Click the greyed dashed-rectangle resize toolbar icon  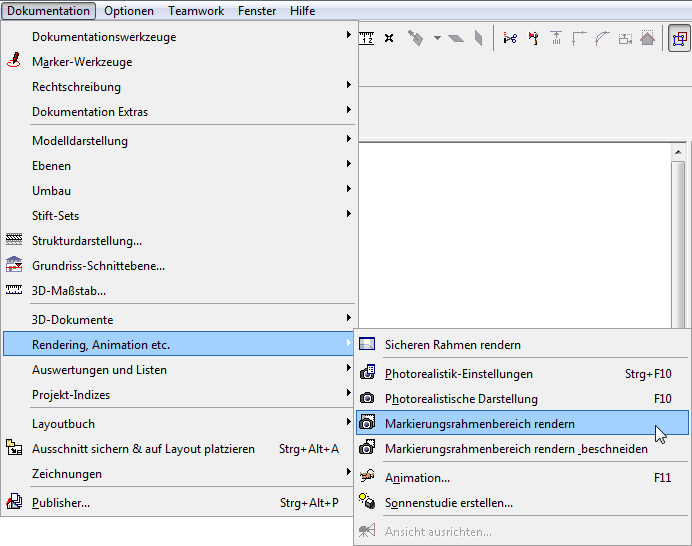(625, 38)
